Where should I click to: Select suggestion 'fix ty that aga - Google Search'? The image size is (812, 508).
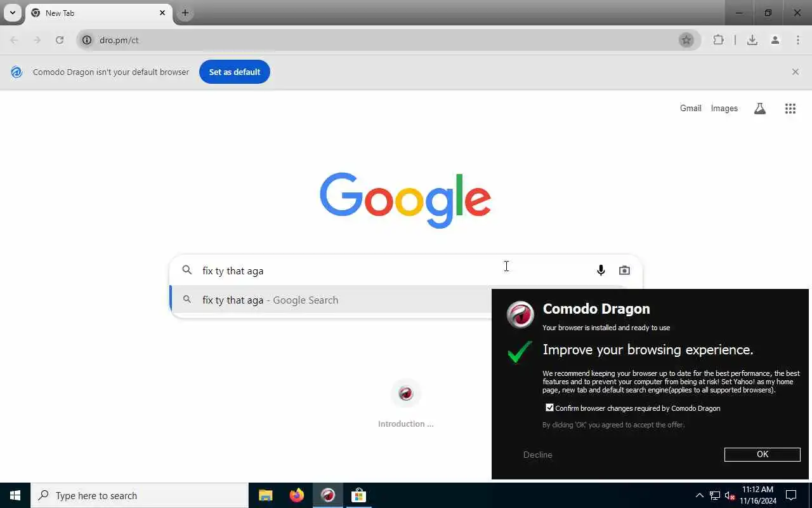(331, 300)
